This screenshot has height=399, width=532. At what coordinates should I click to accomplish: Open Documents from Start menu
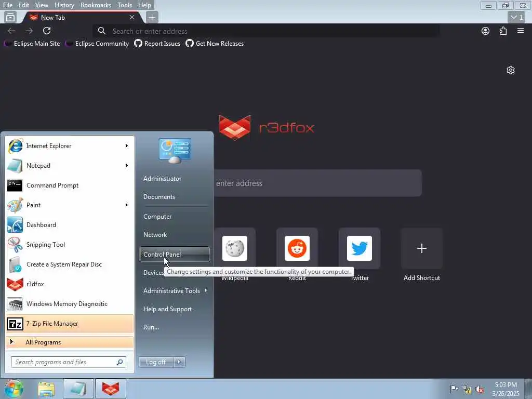175,197
